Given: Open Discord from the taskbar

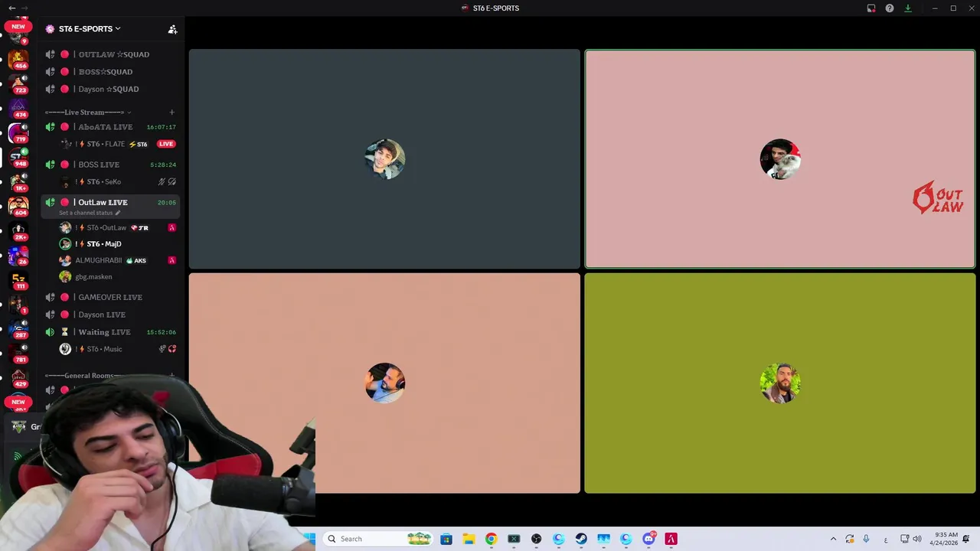Looking at the screenshot, I should coord(649,539).
